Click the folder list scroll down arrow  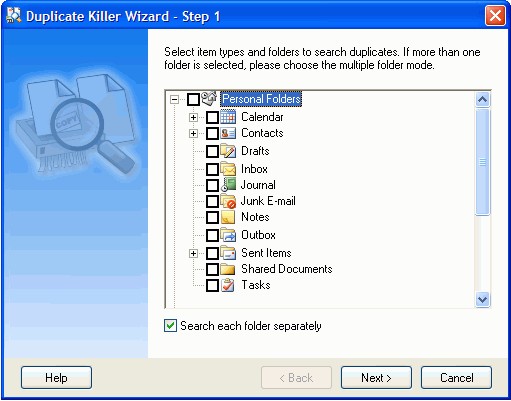(x=482, y=299)
